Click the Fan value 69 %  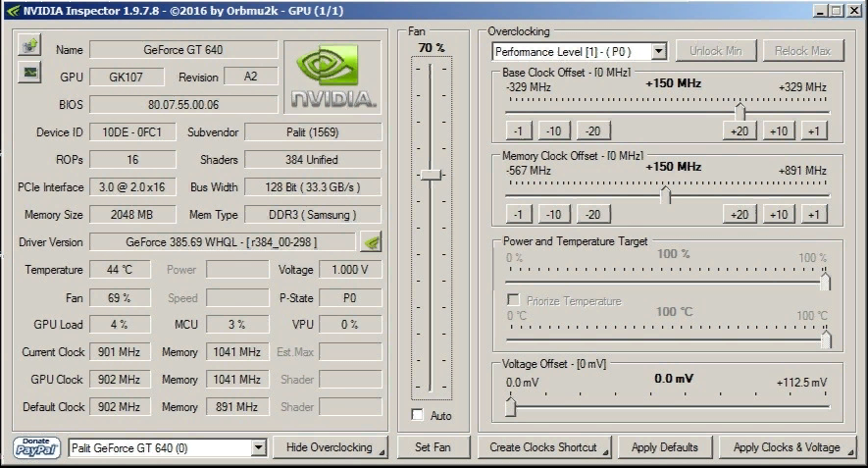120,298
